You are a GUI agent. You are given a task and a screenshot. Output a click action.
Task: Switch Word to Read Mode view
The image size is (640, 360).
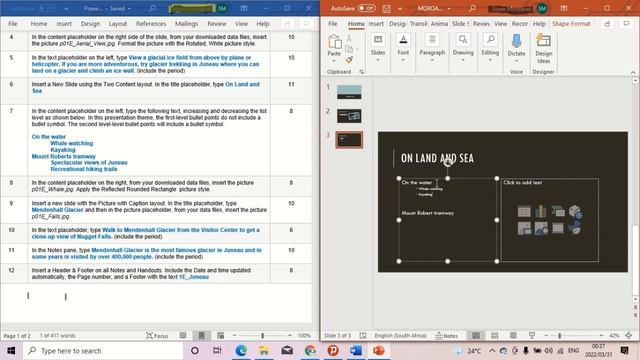click(x=183, y=336)
